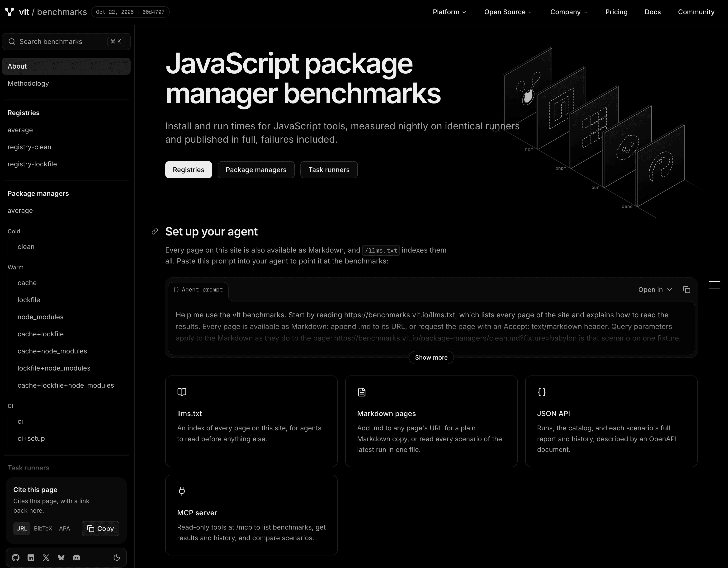728x568 pixels.
Task: Click the Package managers hero button
Action: point(256,170)
